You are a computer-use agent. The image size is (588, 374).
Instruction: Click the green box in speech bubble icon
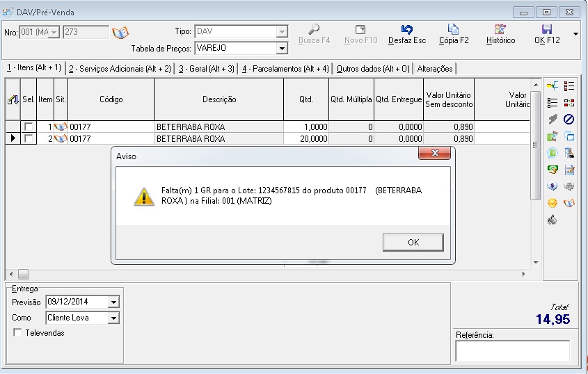pos(553,153)
